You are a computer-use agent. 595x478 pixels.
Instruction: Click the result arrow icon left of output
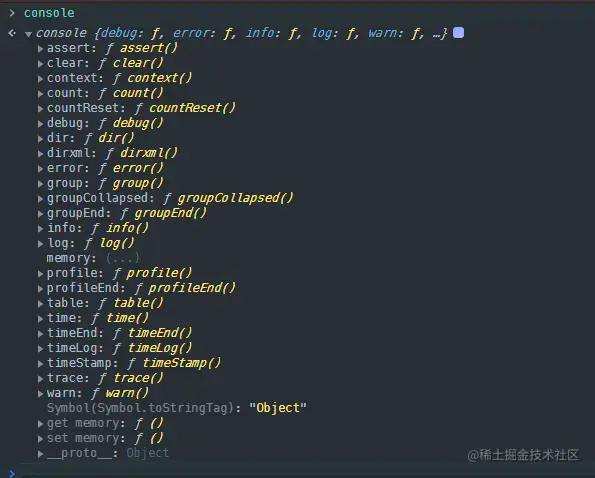pyautogui.click(x=12, y=33)
